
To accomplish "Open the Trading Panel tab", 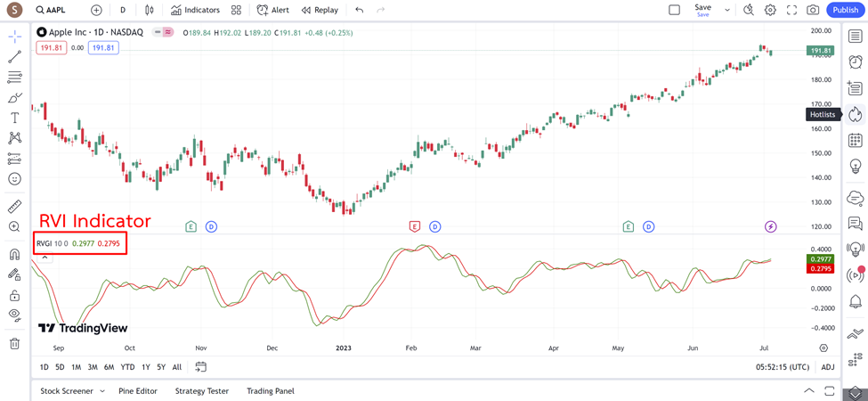I will tap(271, 391).
